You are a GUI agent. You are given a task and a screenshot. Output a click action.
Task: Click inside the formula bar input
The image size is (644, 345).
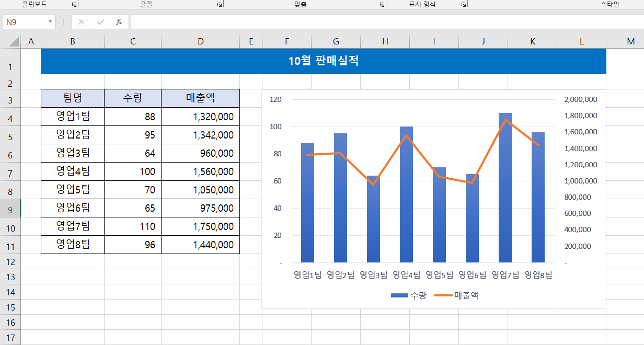[x=387, y=22]
